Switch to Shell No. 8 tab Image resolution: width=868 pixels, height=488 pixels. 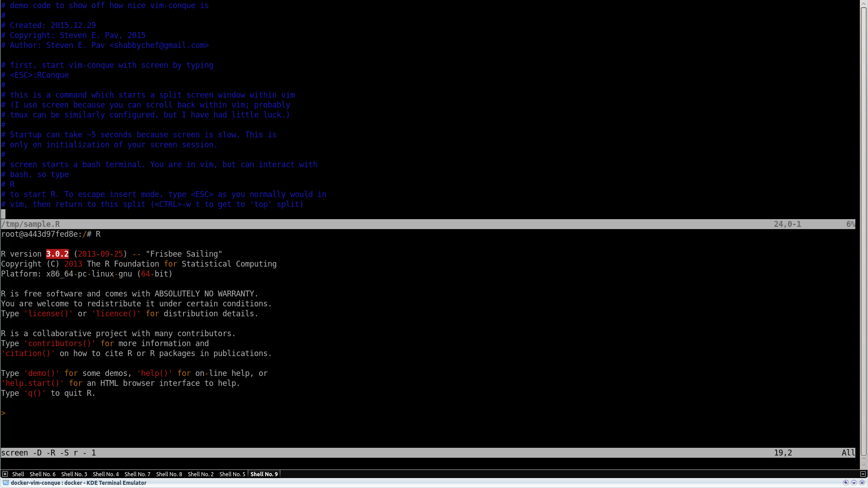click(x=169, y=474)
